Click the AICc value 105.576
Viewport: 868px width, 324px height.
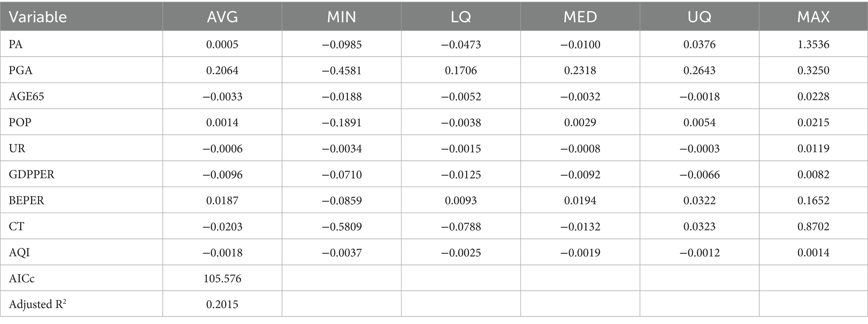[x=222, y=278]
